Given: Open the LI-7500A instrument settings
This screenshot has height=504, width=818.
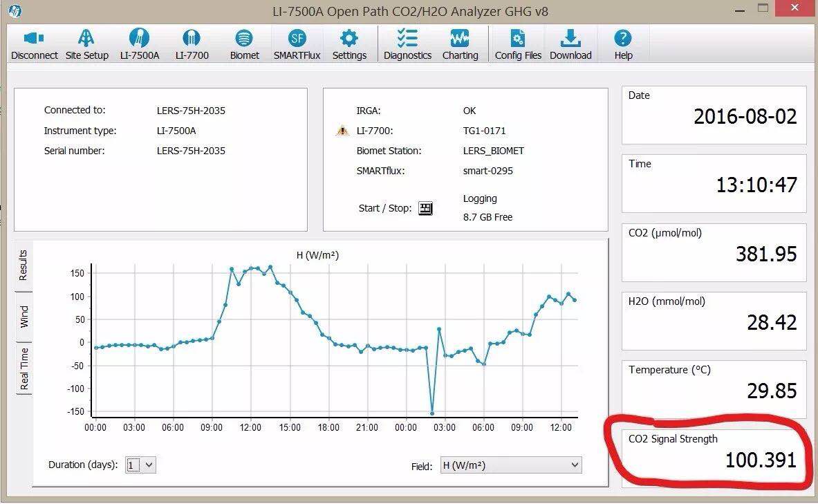Looking at the screenshot, I should coord(138,44).
